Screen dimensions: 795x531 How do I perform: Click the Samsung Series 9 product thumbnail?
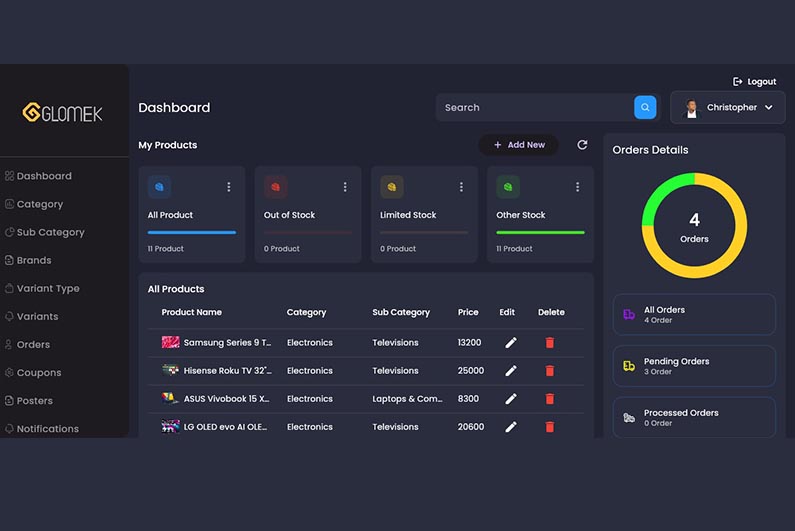tap(170, 342)
